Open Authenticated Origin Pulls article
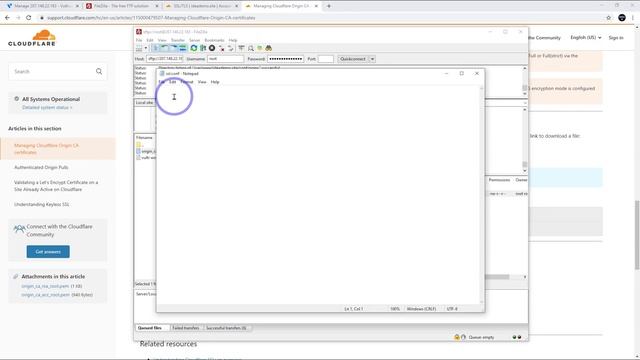 [x=41, y=167]
